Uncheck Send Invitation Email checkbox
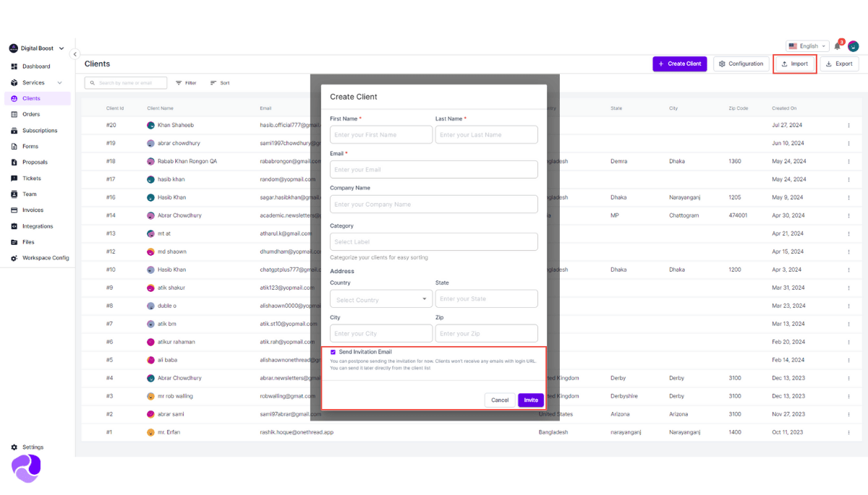The width and height of the screenshot is (868, 495). (333, 352)
